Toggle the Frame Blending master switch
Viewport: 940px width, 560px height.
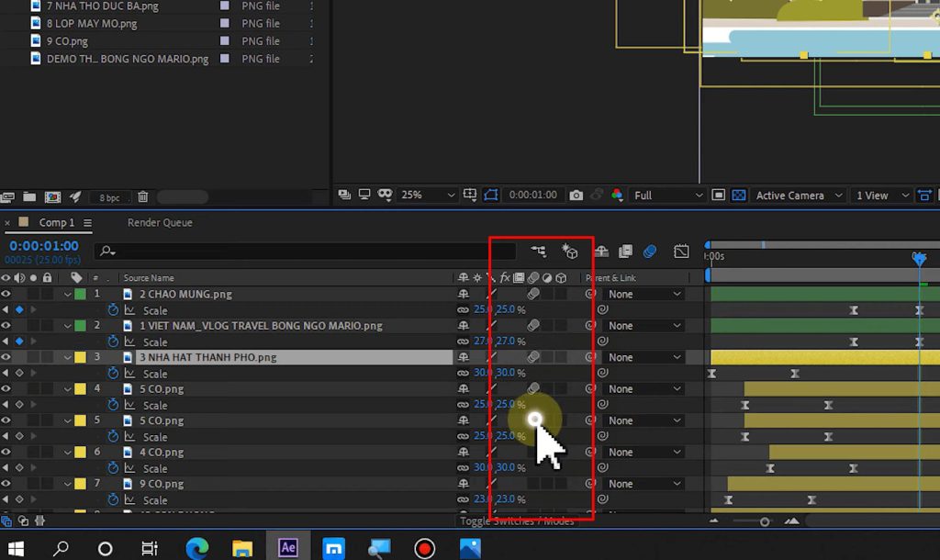point(626,250)
